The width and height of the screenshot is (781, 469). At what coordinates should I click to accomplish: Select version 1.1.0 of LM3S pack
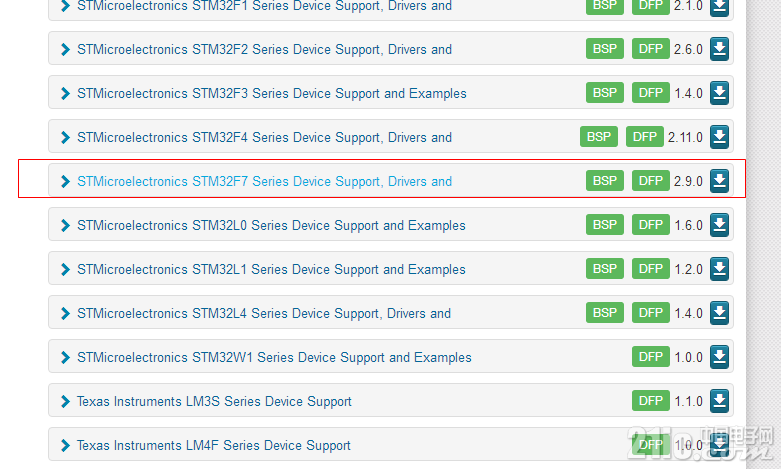click(x=688, y=401)
